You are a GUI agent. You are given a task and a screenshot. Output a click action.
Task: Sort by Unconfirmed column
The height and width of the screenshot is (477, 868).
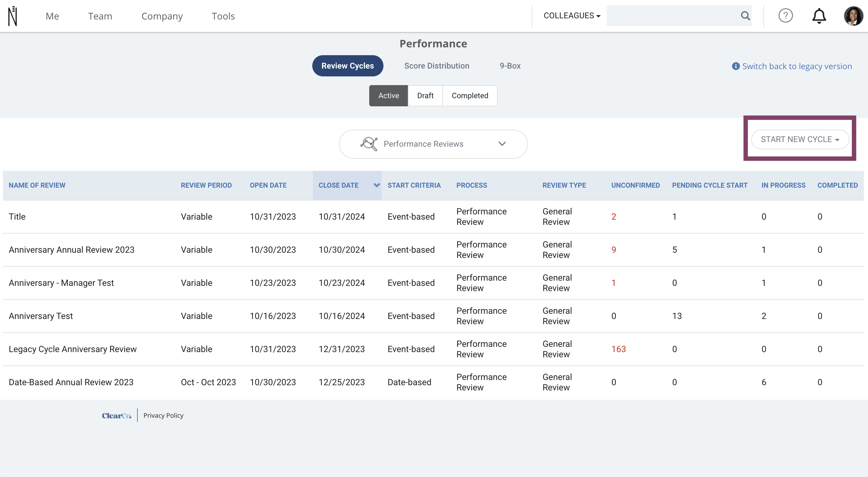(636, 185)
